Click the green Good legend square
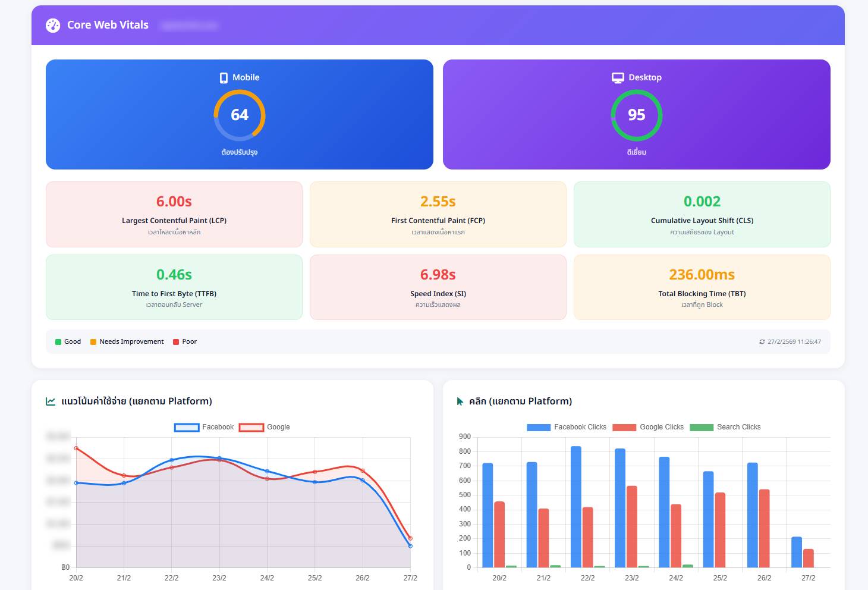Screen dimensions: 868x590 click(x=58, y=342)
